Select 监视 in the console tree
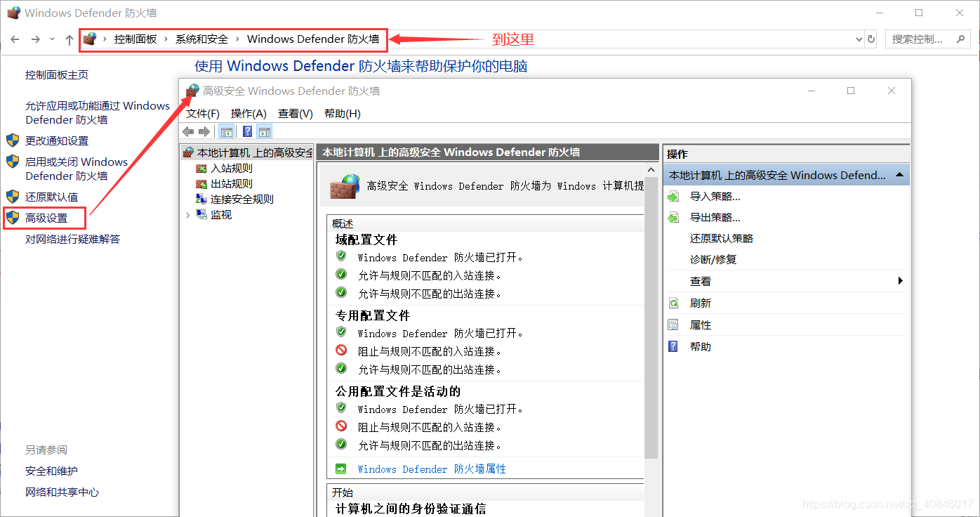This screenshot has height=517, width=980. click(x=220, y=215)
